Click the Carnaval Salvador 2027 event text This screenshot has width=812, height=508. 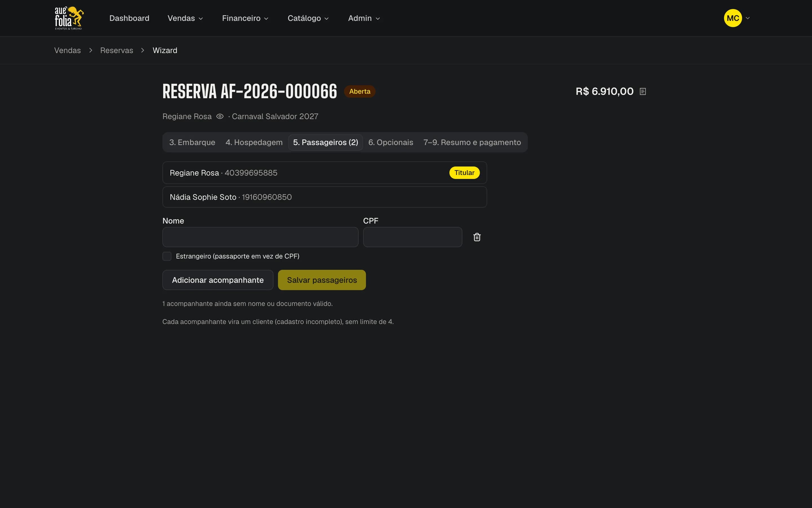pos(275,116)
